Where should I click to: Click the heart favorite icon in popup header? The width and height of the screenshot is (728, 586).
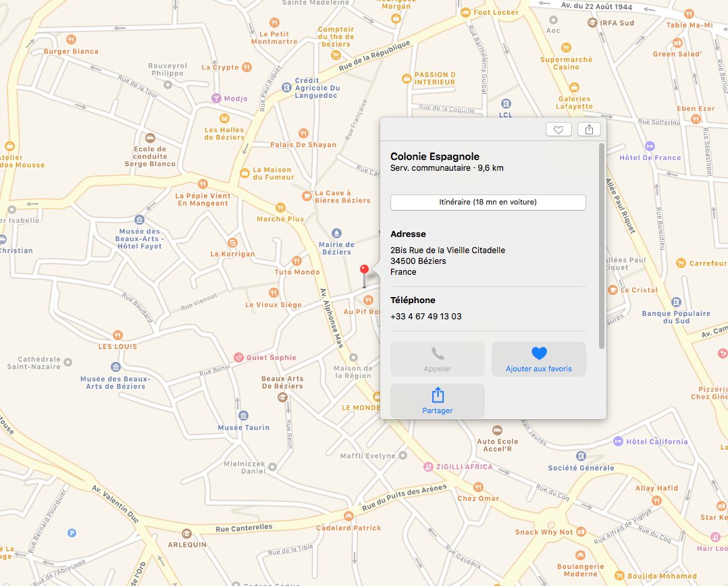tap(558, 130)
